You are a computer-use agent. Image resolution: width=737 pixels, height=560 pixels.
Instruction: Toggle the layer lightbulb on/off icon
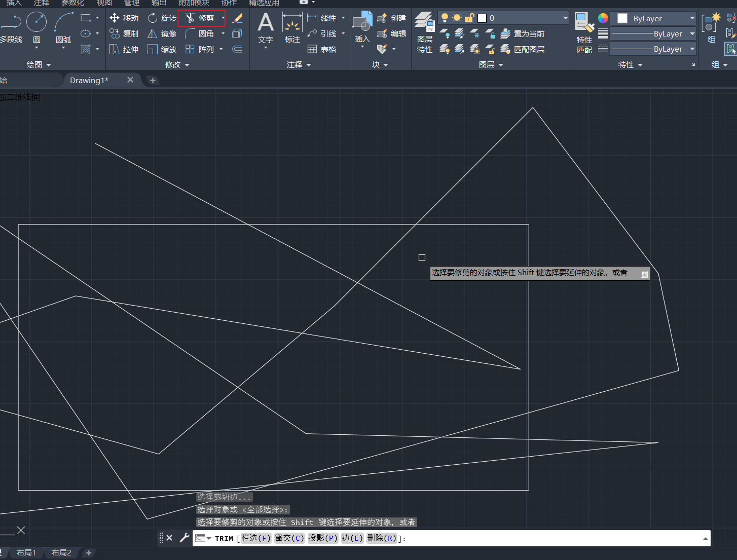click(445, 18)
